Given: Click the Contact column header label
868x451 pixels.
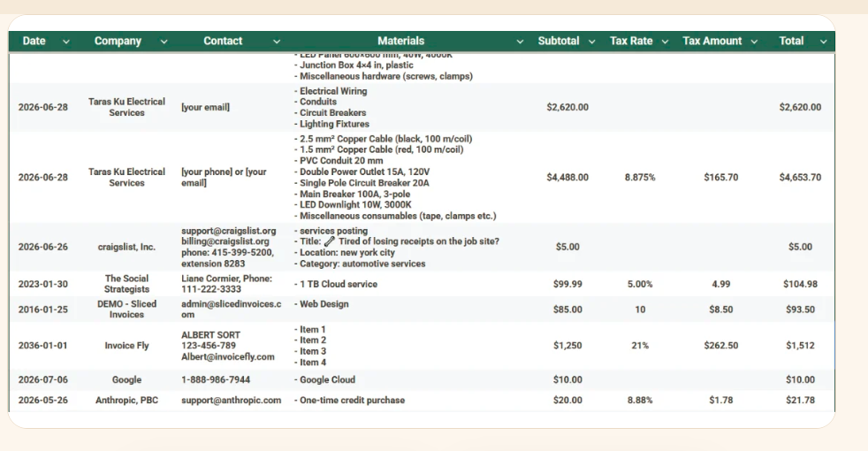Looking at the screenshot, I should coord(223,41).
